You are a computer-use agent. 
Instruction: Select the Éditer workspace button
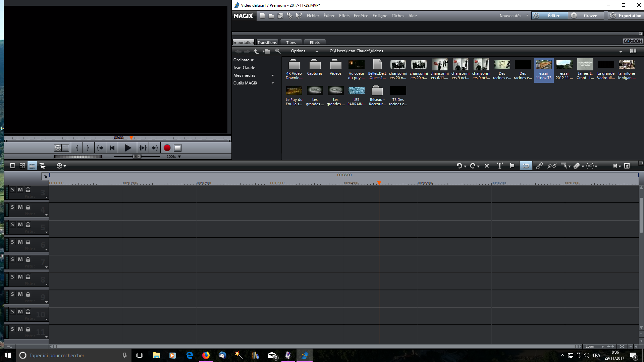pos(549,16)
